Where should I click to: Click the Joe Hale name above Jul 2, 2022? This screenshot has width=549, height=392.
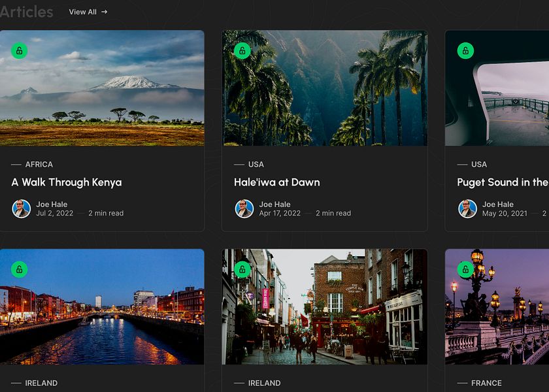click(x=52, y=204)
